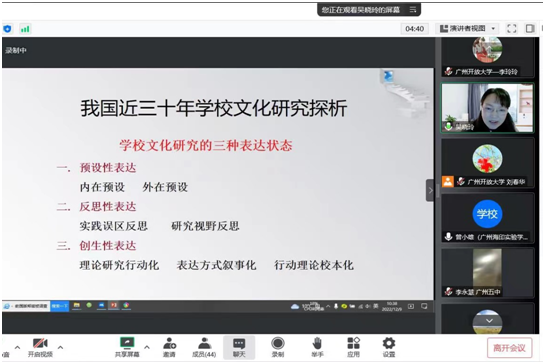
Task: Select the 广州开放大学—李玲玲 participant tile avatar
Action: tap(487, 50)
